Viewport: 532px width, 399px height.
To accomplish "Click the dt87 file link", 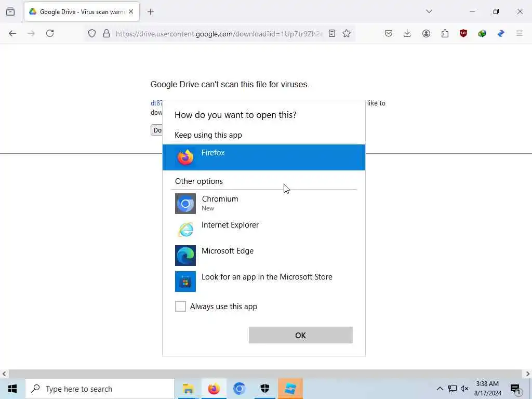I will pos(156,103).
